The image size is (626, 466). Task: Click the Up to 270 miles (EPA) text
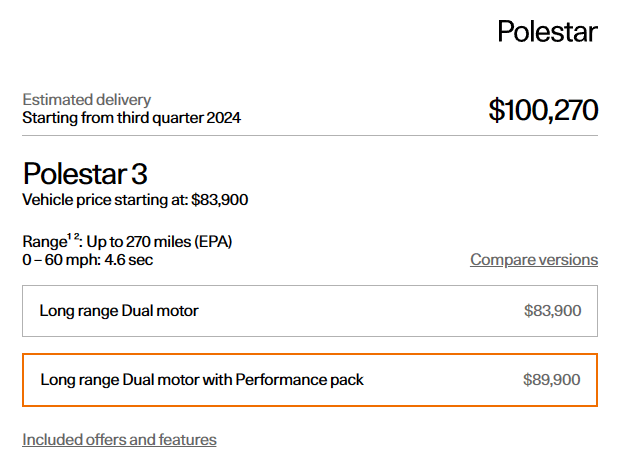point(160,242)
